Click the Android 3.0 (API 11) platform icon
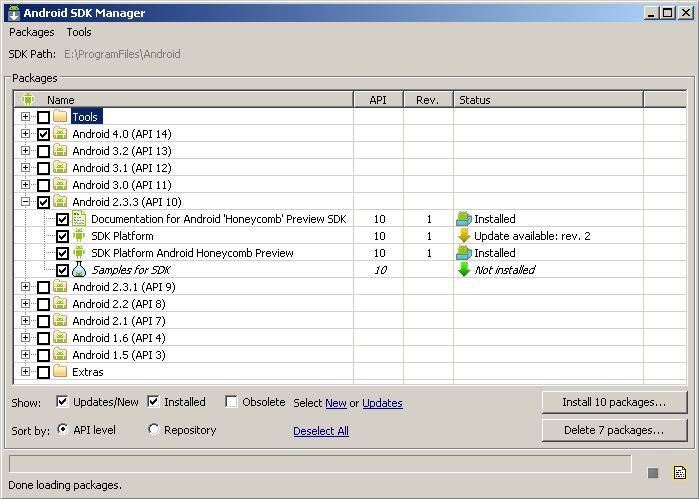This screenshot has width=699, height=499. click(60, 184)
